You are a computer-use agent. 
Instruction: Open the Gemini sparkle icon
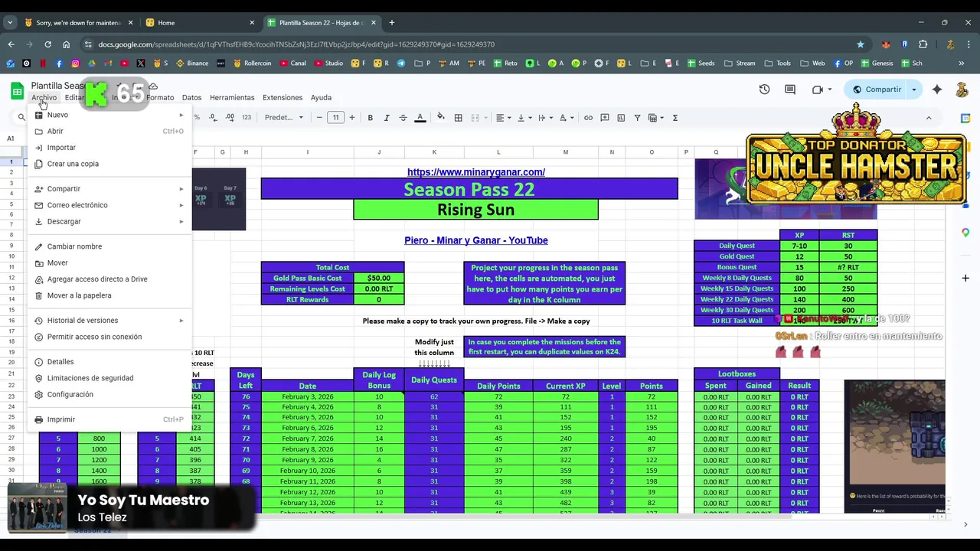pyautogui.click(x=937, y=90)
